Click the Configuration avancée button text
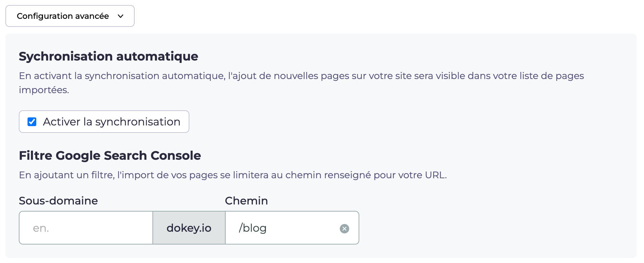Screen dimensions: 644x263 63,16
